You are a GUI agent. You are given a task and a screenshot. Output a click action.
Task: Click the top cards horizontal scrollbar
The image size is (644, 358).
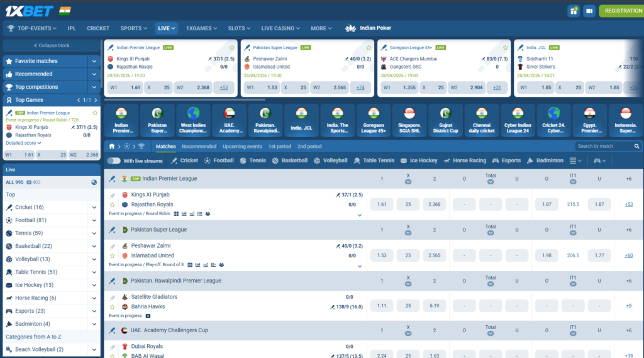185,99
